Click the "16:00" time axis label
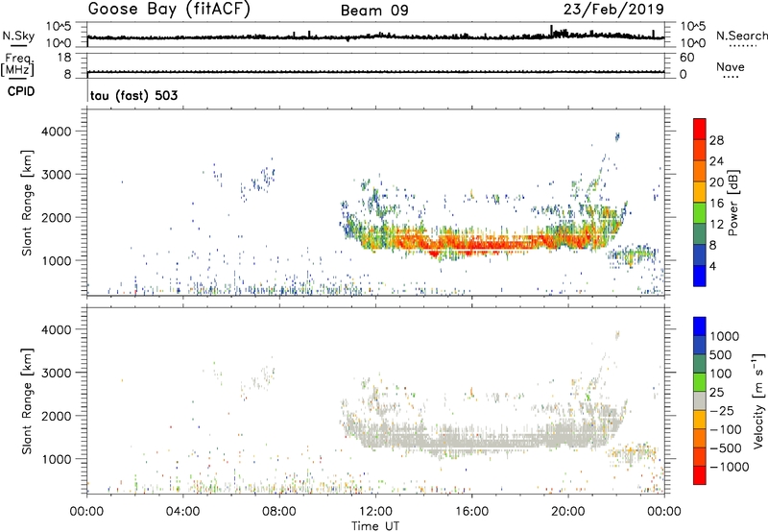Image resolution: width=768 pixels, height=532 pixels. tap(471, 512)
